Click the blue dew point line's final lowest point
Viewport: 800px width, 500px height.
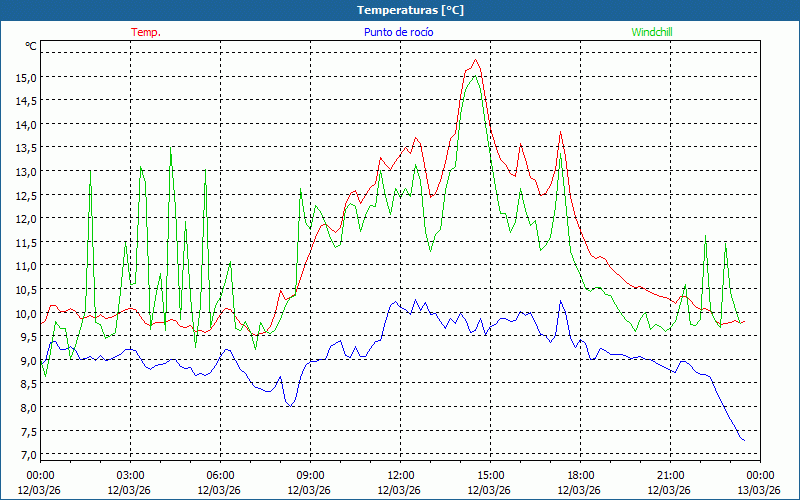click(743, 441)
